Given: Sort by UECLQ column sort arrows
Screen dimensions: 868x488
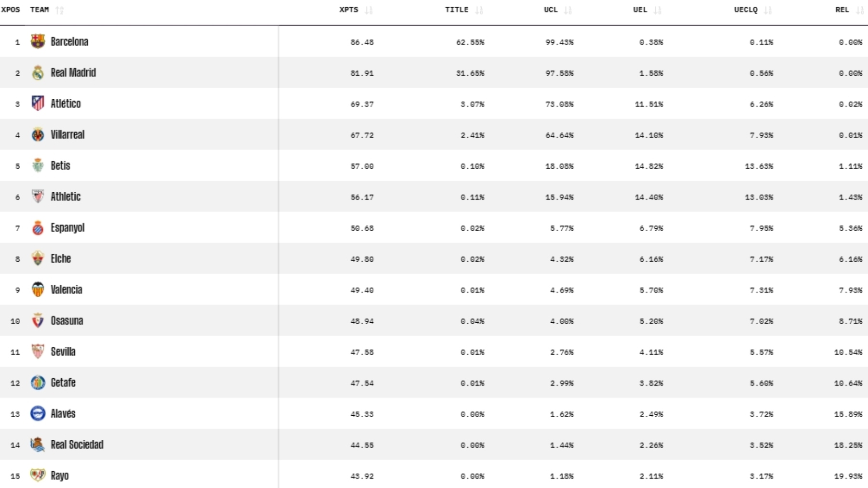Looking at the screenshot, I should (768, 10).
